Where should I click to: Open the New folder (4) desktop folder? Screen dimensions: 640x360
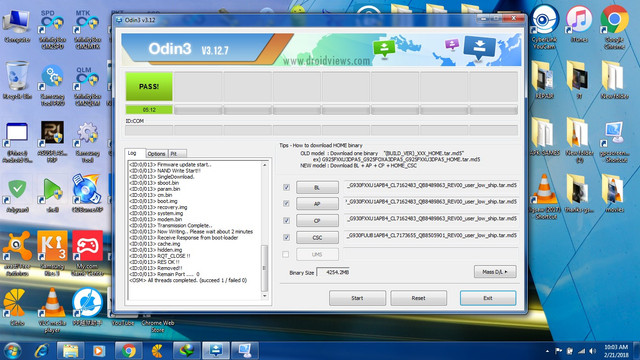579,140
